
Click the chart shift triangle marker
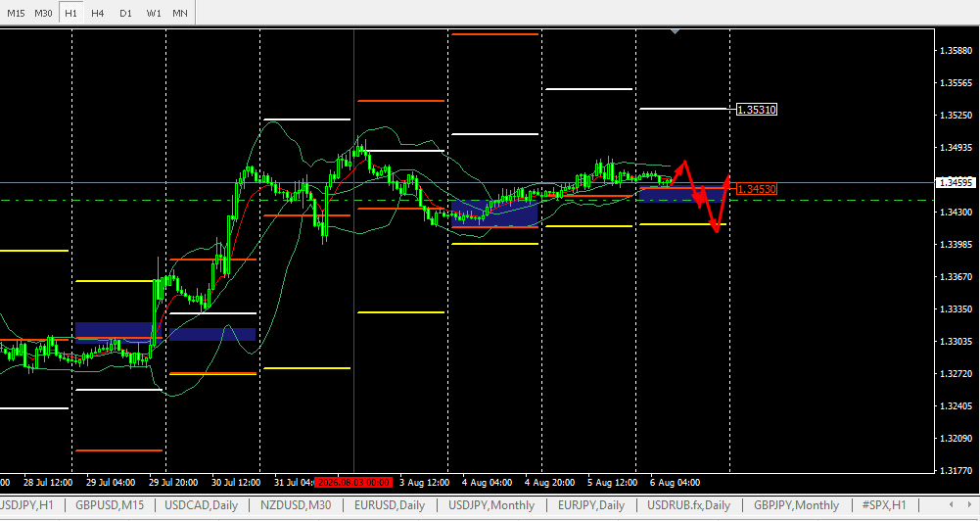pos(675,30)
